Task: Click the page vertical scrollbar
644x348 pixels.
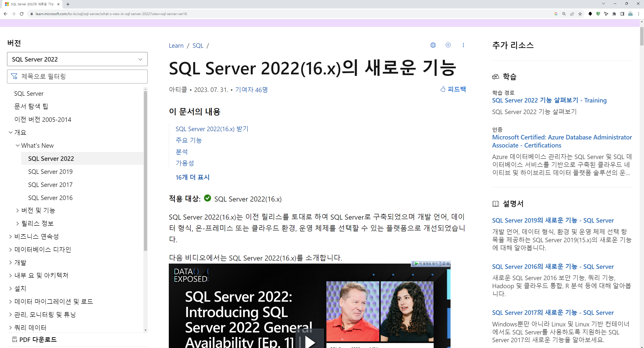Action: 642,36
